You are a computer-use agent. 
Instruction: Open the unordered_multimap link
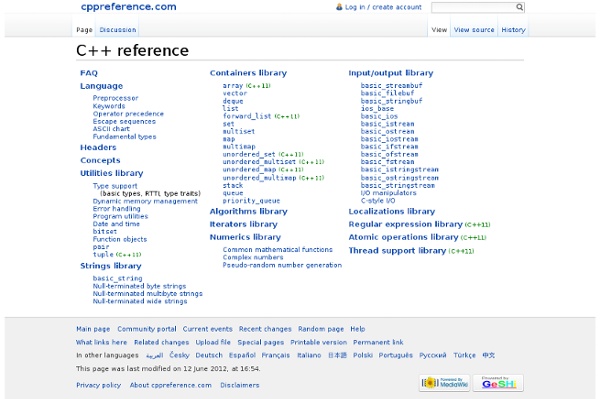pyautogui.click(x=259, y=178)
